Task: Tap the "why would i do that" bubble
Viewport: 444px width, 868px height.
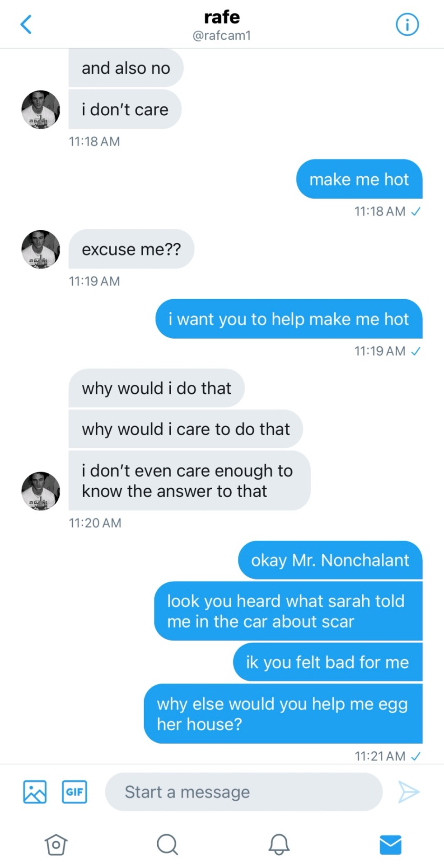Action: pyautogui.click(x=156, y=388)
